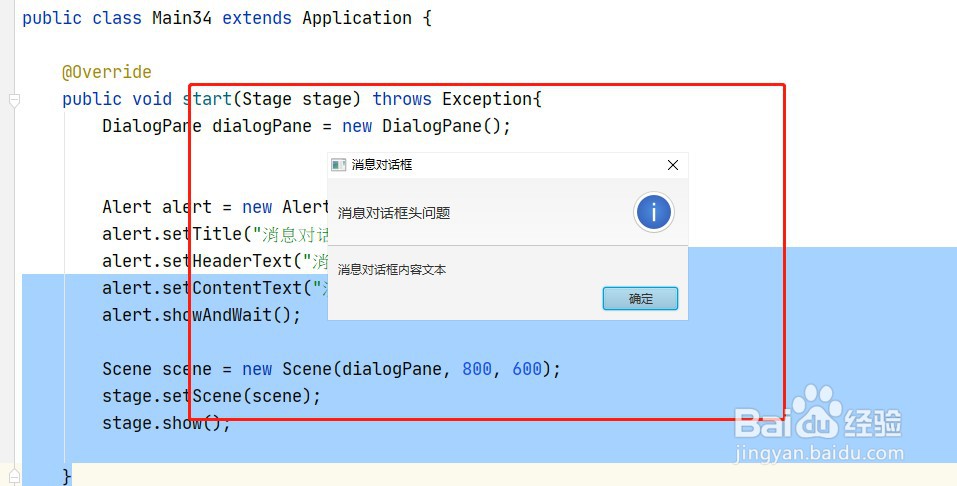Click the 消息对话框 title bar text

tap(382, 165)
